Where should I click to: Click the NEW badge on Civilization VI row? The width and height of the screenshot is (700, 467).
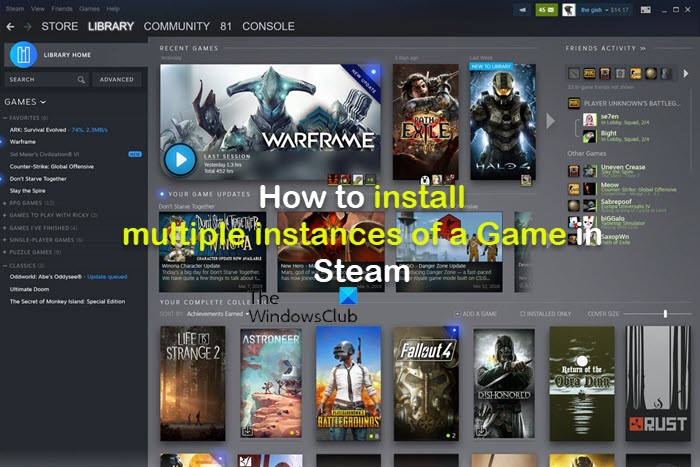[x=135, y=154]
